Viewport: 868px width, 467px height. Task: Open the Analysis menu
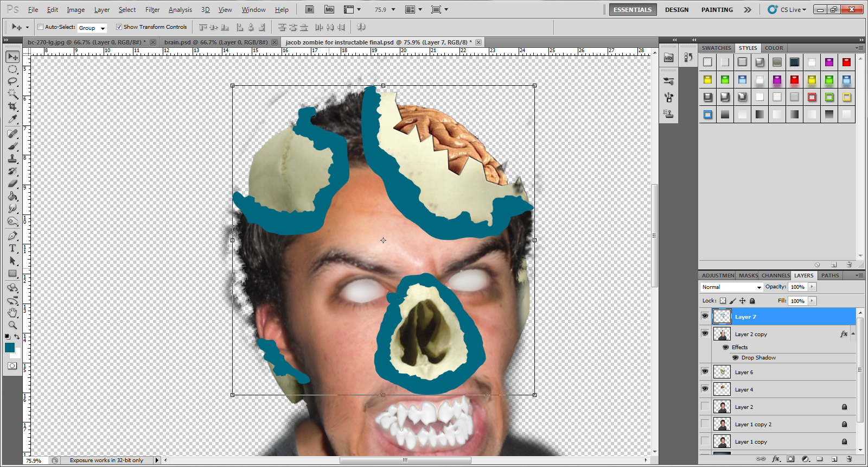click(x=180, y=10)
